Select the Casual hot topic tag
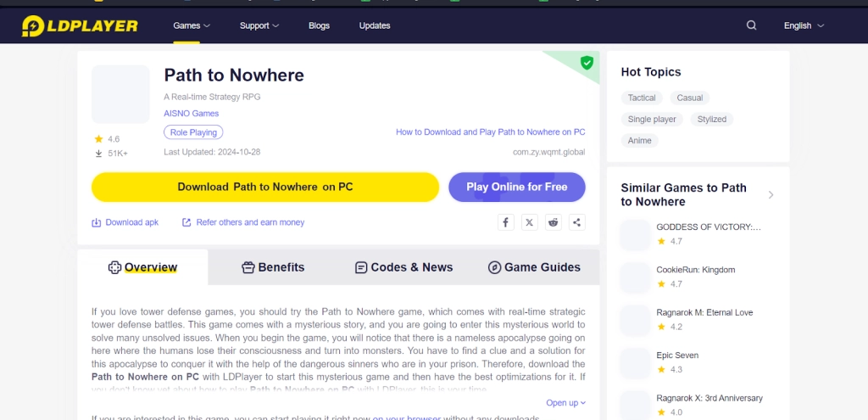This screenshot has height=420, width=868. coord(690,98)
